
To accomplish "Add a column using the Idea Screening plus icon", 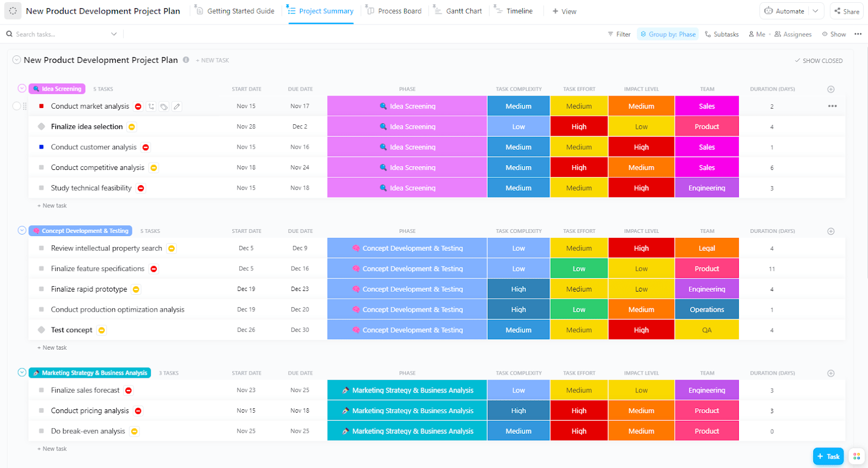I will coord(831,89).
